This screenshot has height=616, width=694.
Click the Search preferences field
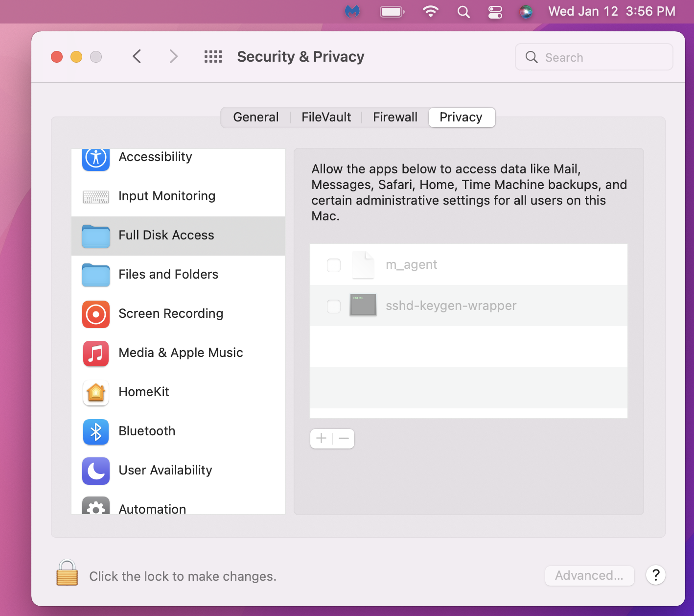(594, 57)
